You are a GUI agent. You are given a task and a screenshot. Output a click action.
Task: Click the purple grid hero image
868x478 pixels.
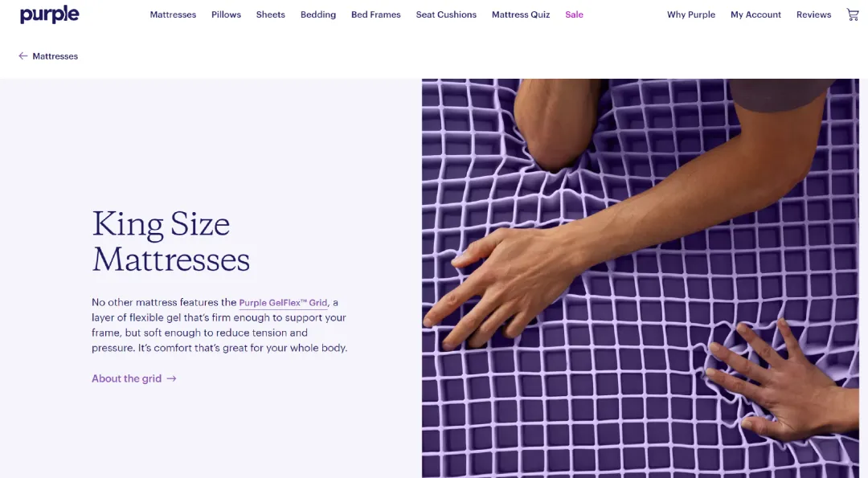pos(640,278)
